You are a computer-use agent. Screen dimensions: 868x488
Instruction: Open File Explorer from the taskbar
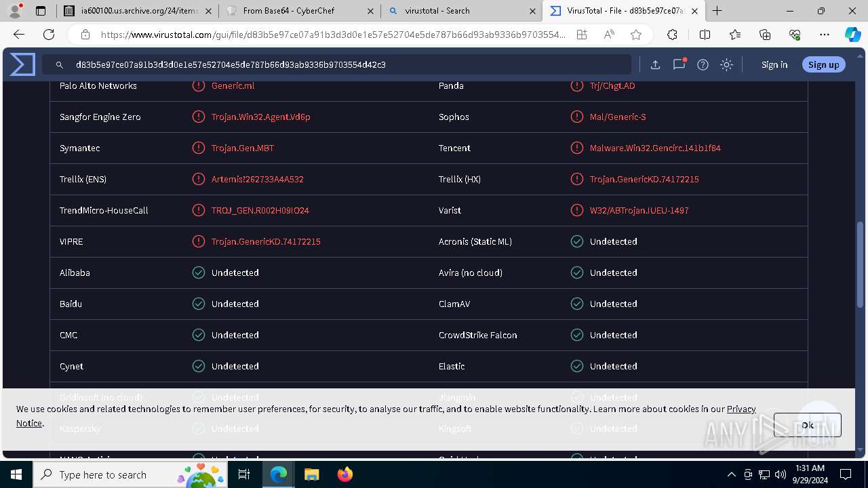pos(311,474)
